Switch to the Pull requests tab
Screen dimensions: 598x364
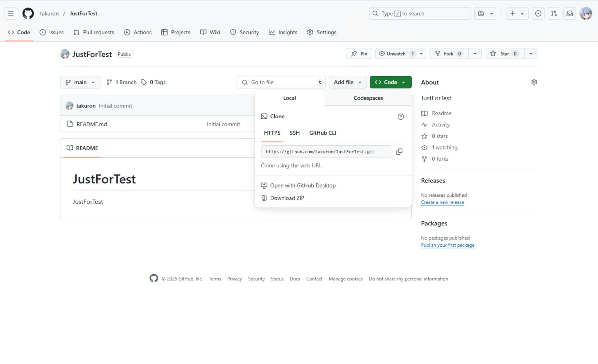[94, 32]
